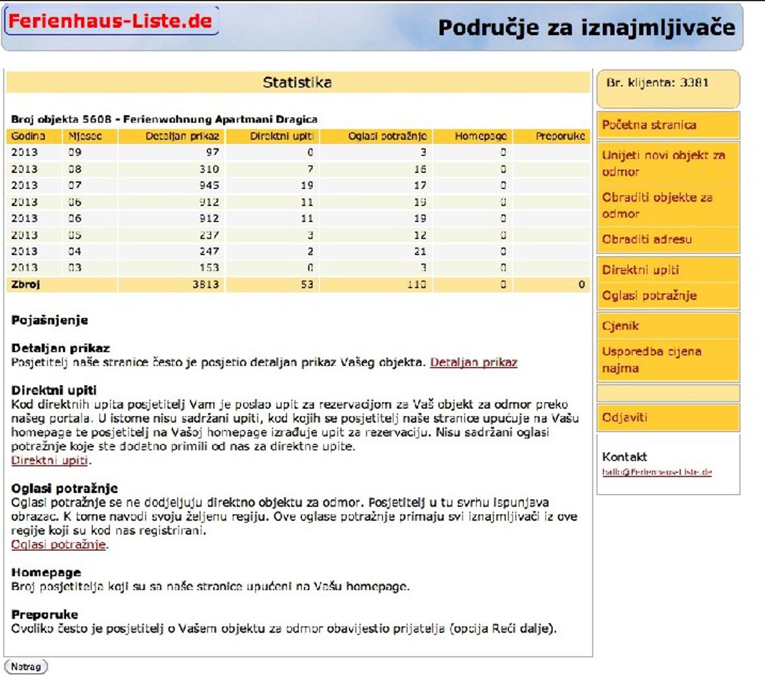Screen dimensions: 765x700
Task: Follow the red Oglasi potražnje link in explanation text
Action: [58, 544]
